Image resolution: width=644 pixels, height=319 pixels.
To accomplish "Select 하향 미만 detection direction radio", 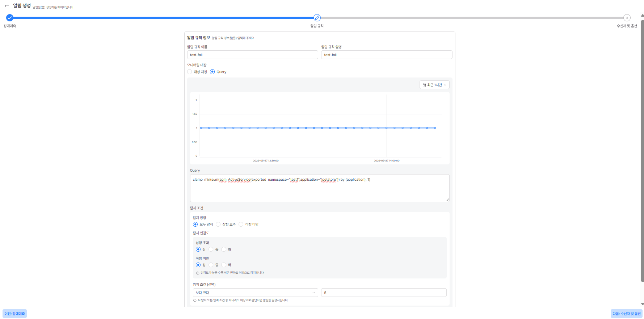I will [241, 224].
